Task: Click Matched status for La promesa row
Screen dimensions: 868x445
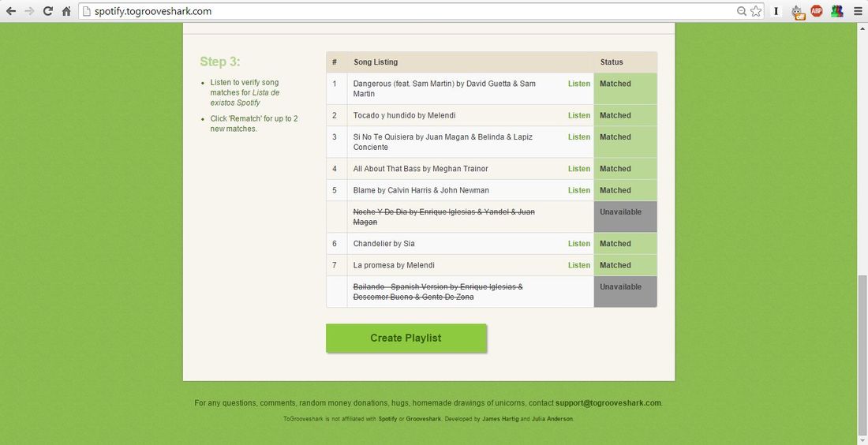Action: [x=625, y=265]
